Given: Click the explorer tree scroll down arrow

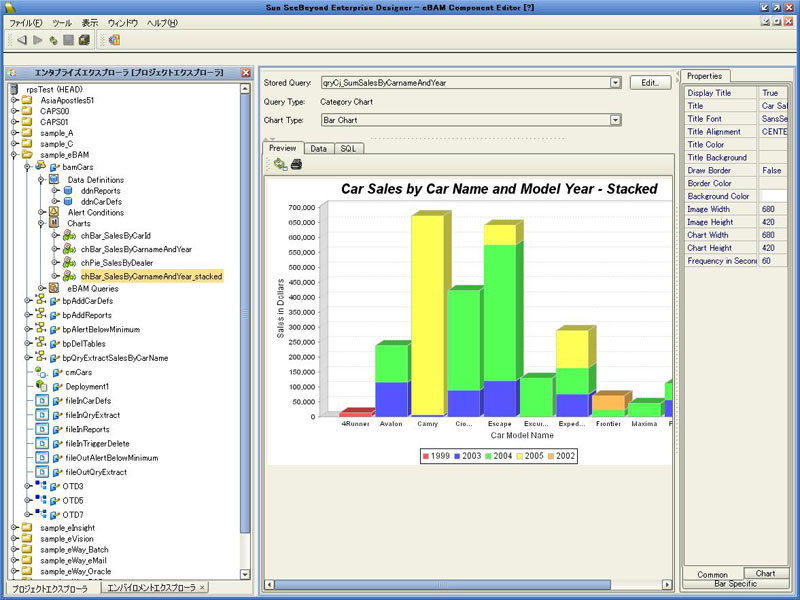Looking at the screenshot, I should tap(245, 574).
